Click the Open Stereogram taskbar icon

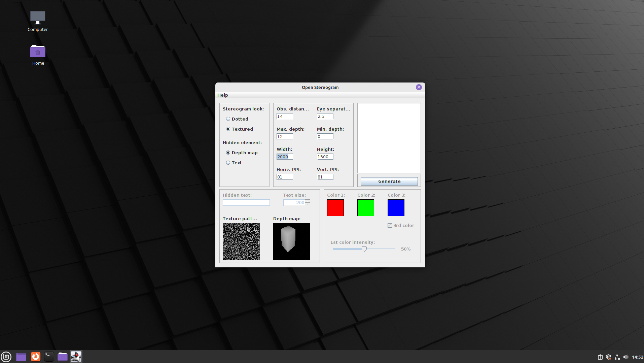tap(76, 357)
